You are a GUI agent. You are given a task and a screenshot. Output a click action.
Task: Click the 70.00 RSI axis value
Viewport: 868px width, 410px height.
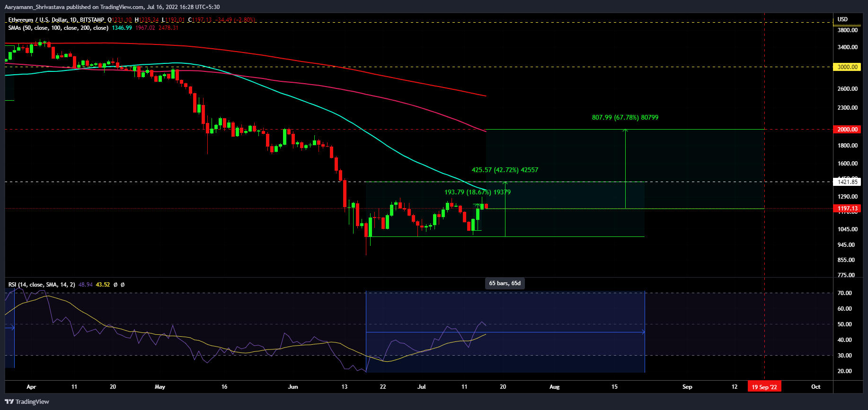(844, 293)
